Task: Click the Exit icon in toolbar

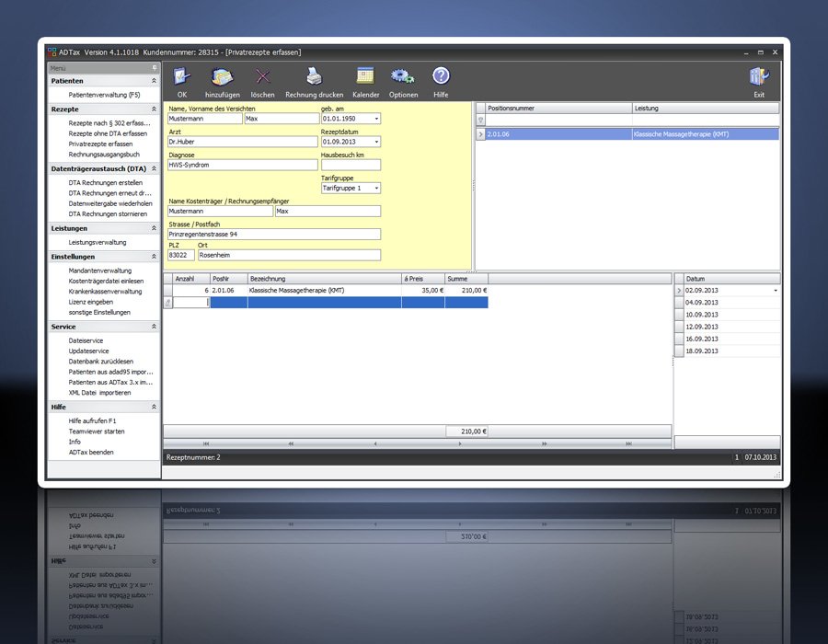Action: click(x=759, y=77)
